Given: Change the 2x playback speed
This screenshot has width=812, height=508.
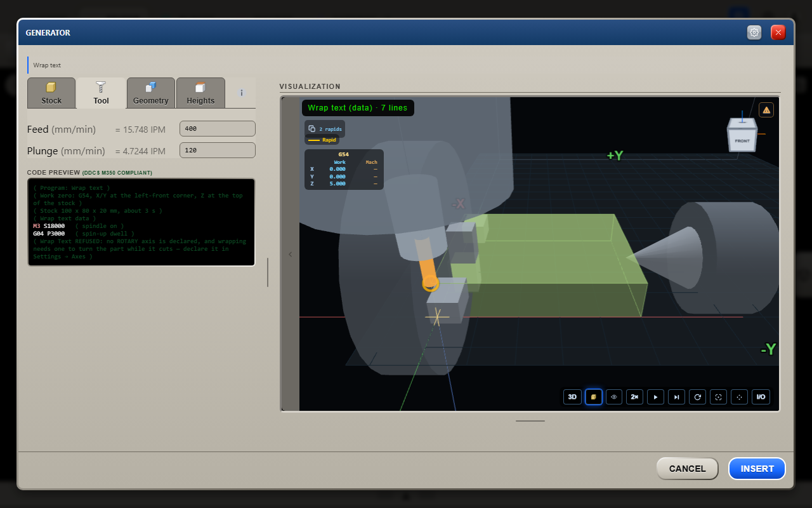Looking at the screenshot, I should [x=635, y=397].
